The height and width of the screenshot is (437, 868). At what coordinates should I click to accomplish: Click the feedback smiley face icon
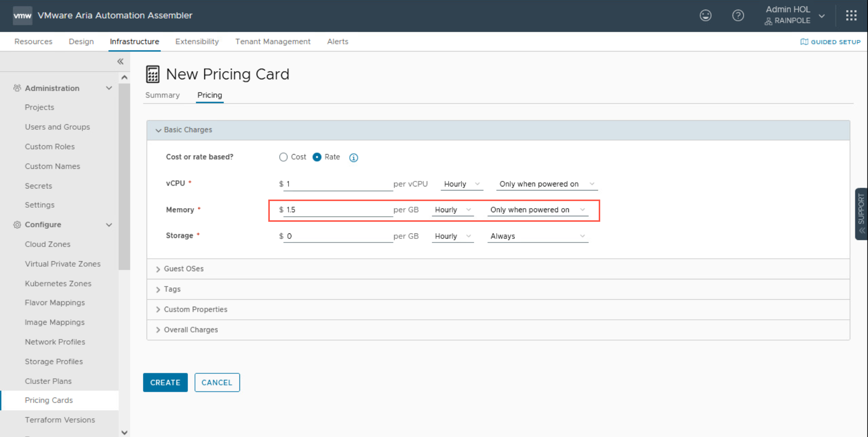(x=705, y=16)
